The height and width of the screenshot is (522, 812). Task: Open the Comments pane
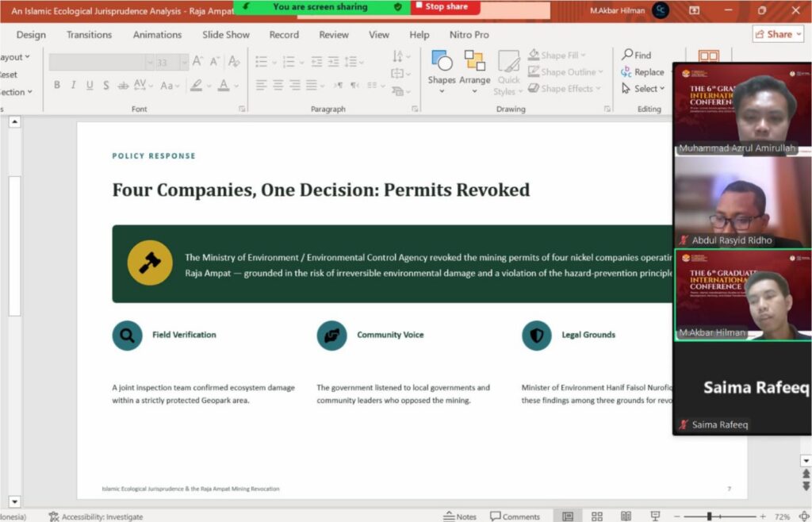515,516
